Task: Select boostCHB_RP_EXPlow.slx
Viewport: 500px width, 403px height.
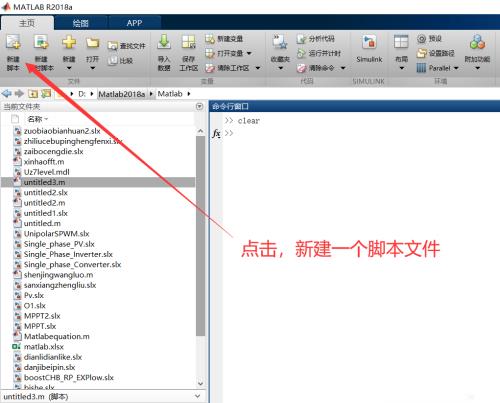Action: tap(69, 378)
